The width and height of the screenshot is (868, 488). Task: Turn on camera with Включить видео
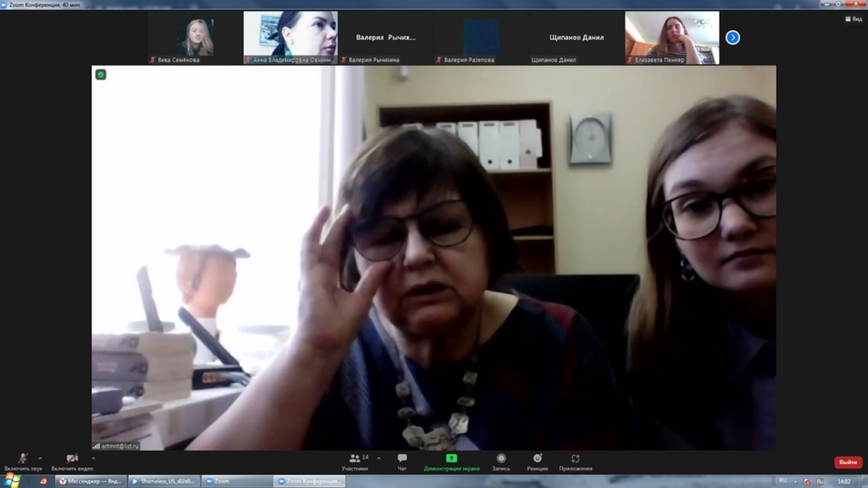point(72,458)
